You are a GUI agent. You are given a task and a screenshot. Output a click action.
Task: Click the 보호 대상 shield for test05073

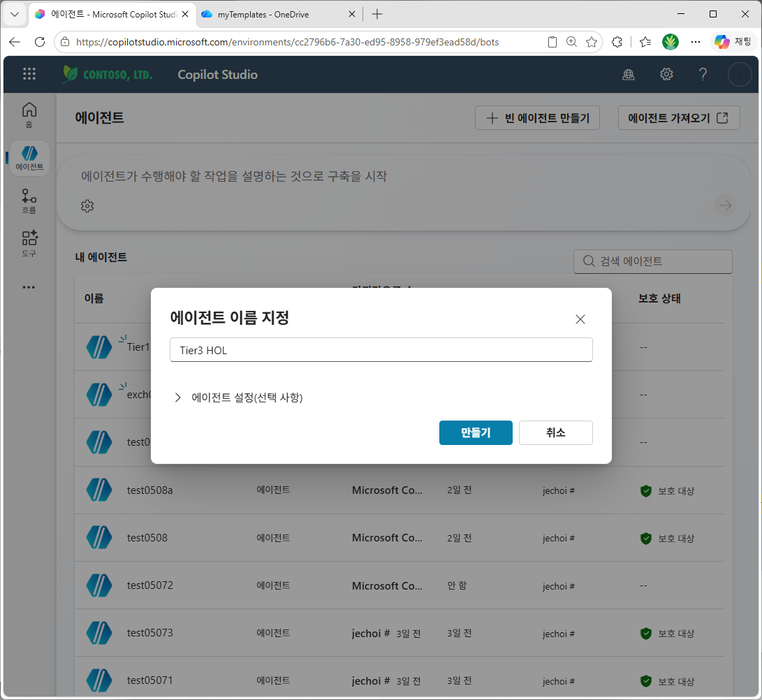coord(646,634)
